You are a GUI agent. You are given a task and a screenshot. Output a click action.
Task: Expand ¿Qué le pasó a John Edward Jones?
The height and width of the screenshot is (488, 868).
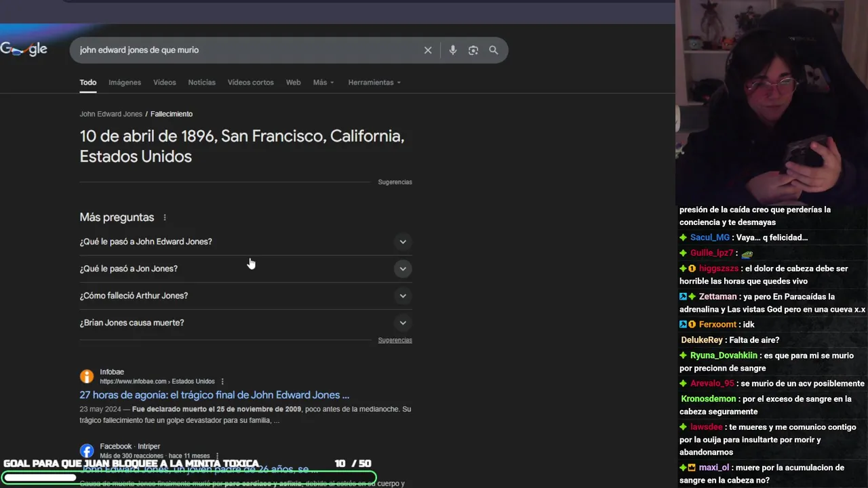(x=245, y=241)
